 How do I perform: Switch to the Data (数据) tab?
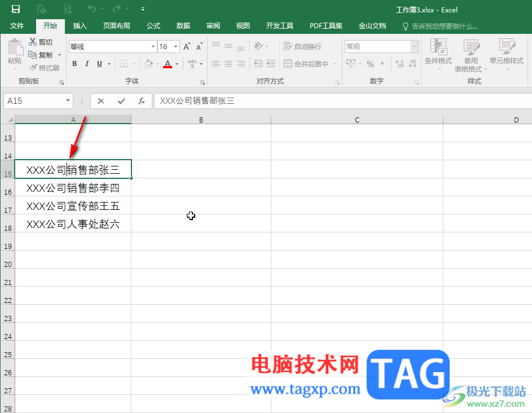183,26
